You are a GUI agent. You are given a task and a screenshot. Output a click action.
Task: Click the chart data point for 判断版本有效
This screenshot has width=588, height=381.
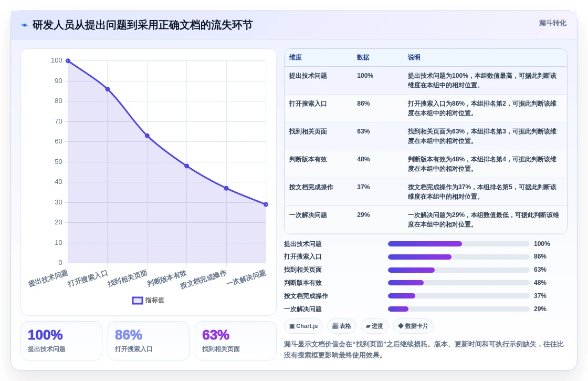[187, 166]
